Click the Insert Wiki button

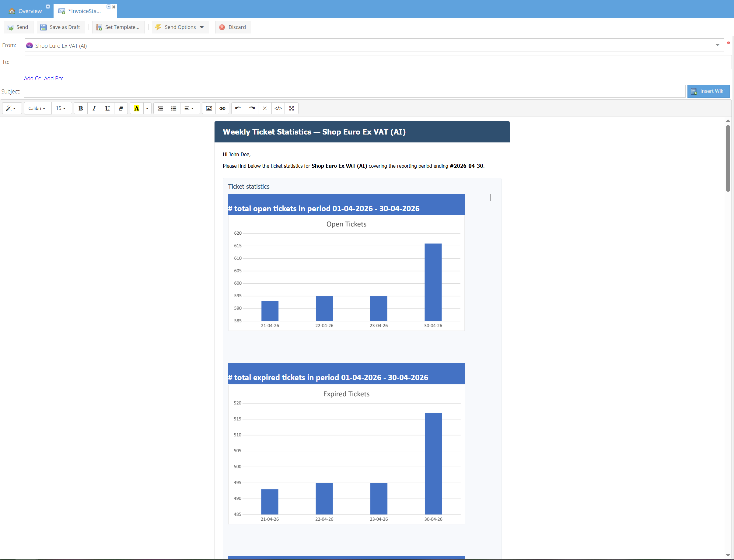708,91
